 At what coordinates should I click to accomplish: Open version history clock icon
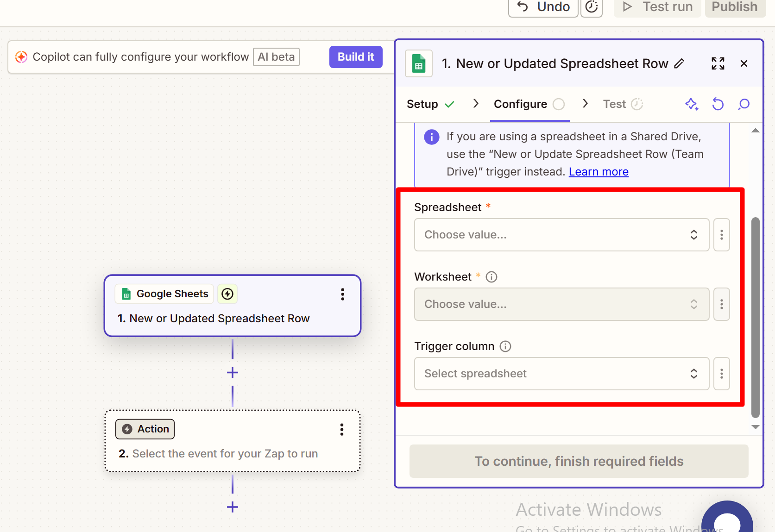tap(592, 7)
